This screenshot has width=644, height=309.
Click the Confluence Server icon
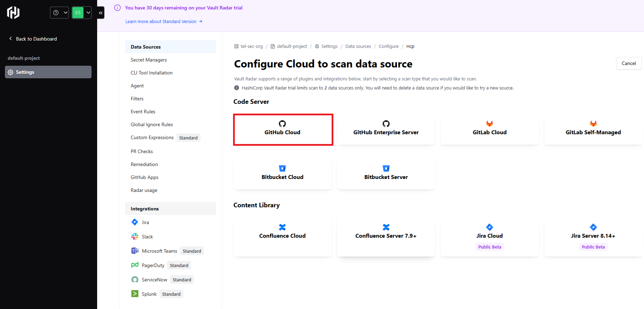tap(386, 227)
